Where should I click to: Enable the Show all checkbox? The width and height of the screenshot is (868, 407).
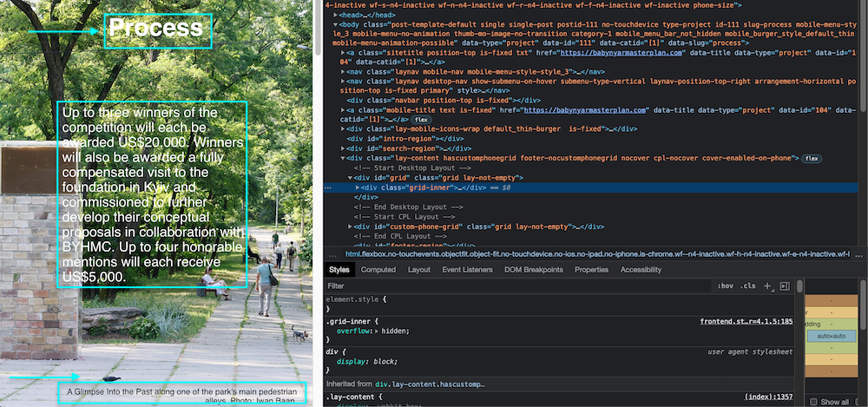[x=813, y=402]
